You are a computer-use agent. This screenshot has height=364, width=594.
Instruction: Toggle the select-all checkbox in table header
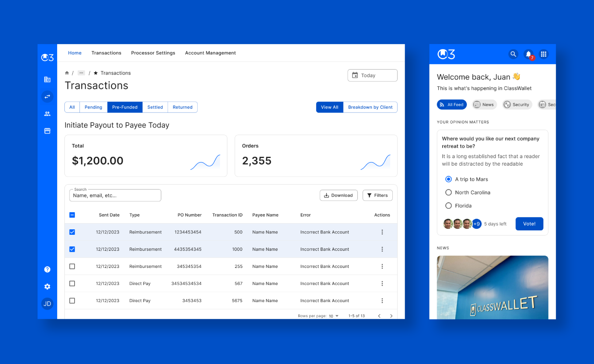[72, 215]
